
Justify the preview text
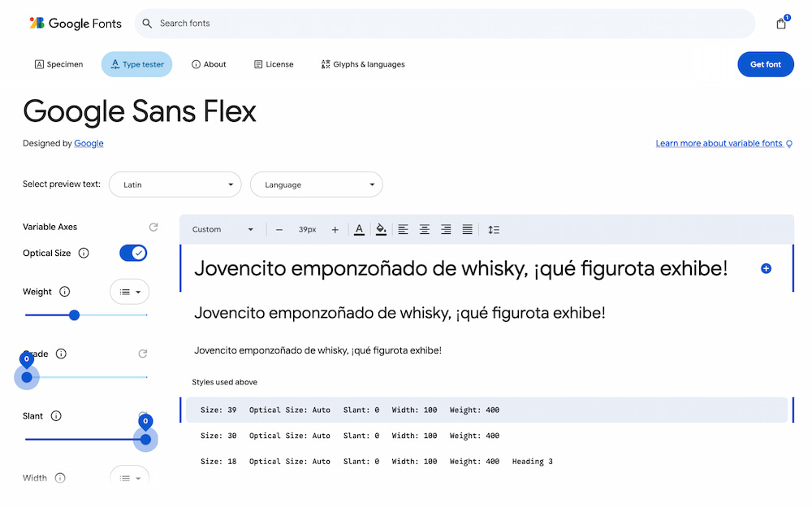click(x=467, y=230)
